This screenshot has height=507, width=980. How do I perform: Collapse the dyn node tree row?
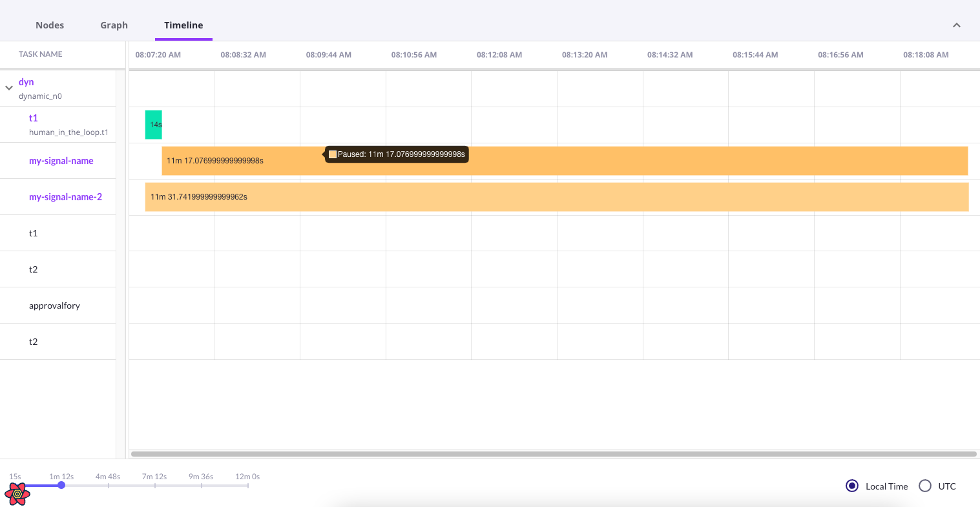click(x=9, y=88)
